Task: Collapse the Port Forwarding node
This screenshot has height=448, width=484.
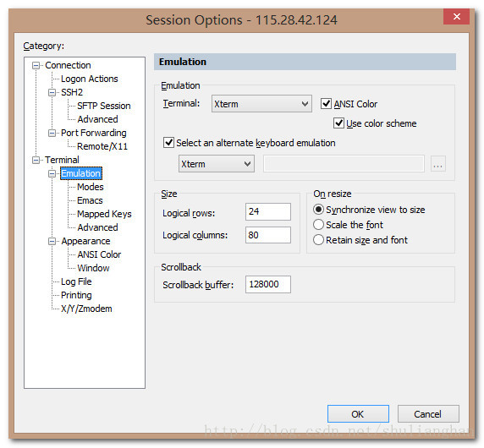Action: [x=52, y=134]
